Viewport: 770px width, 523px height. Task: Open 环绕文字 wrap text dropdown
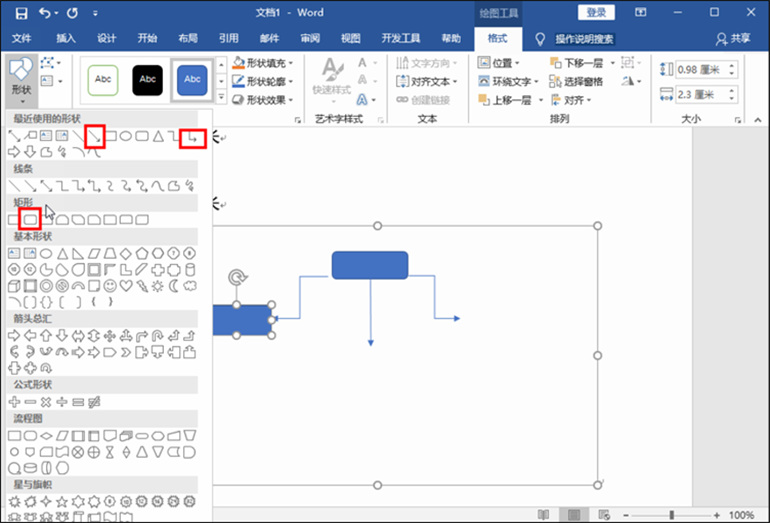[508, 81]
